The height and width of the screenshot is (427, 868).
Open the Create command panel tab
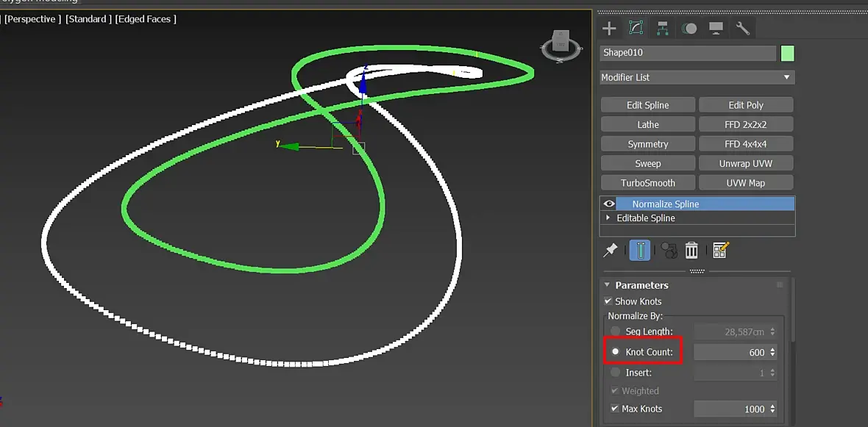609,28
